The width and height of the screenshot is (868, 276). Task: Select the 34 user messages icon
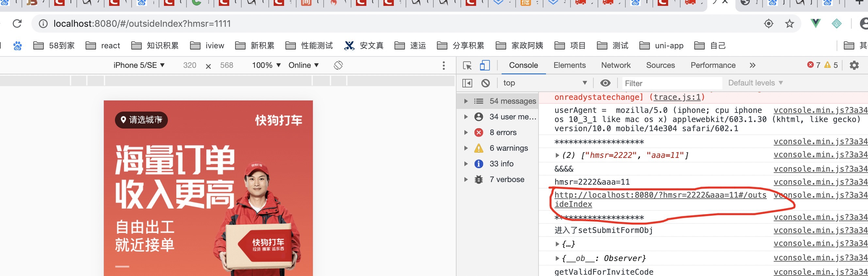point(478,117)
